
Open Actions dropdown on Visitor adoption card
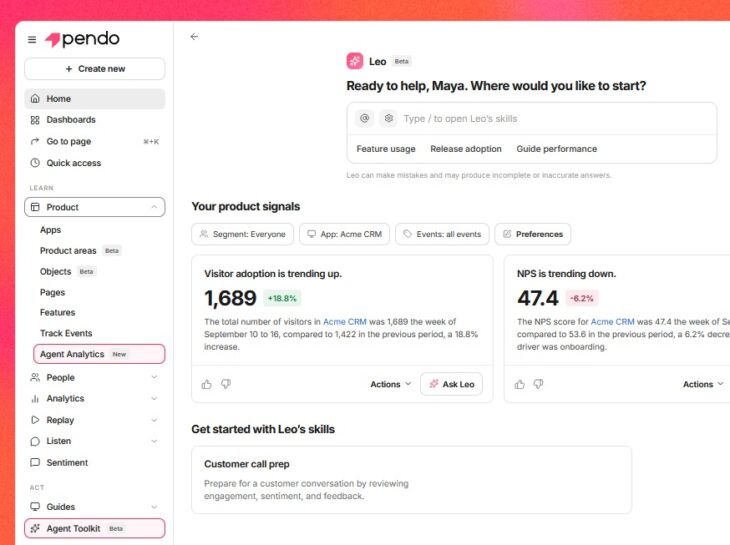[391, 384]
